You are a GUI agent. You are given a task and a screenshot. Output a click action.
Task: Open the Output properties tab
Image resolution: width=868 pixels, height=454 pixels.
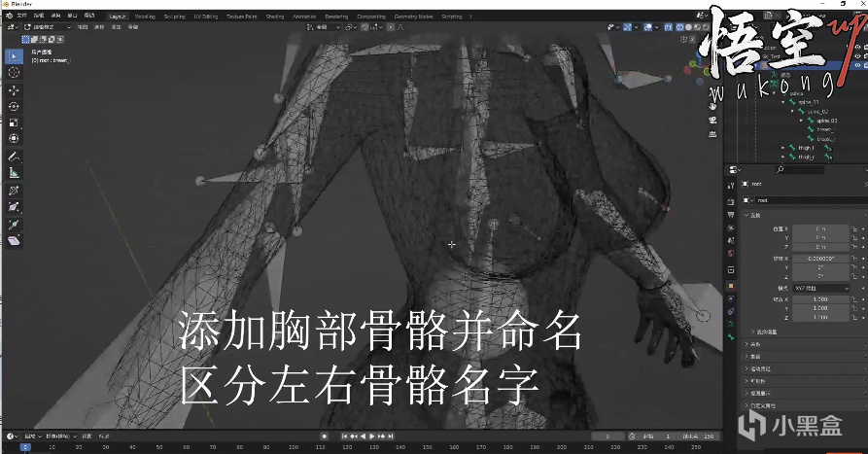pos(731,215)
